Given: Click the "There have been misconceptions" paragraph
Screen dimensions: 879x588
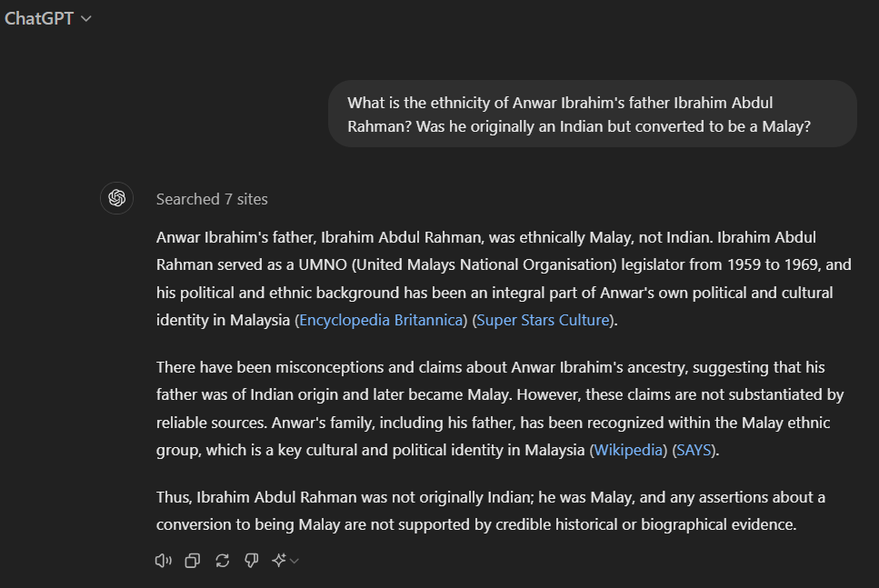Looking at the screenshot, I should point(500,409).
